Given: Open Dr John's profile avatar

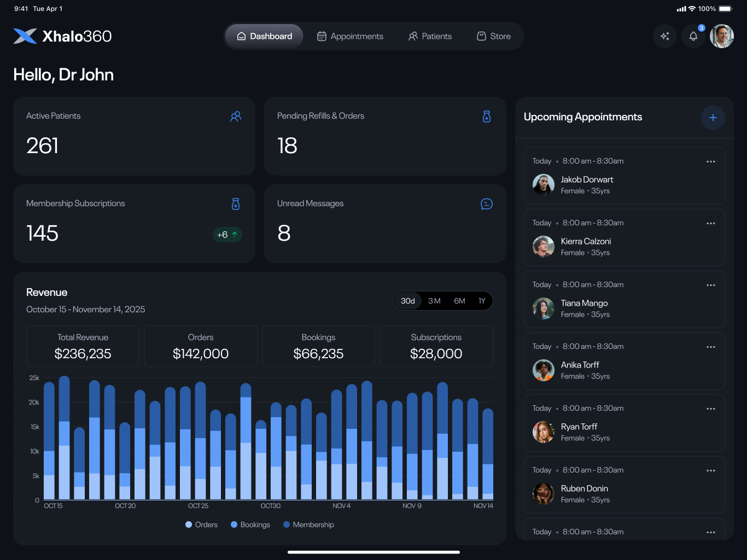Looking at the screenshot, I should (x=721, y=36).
